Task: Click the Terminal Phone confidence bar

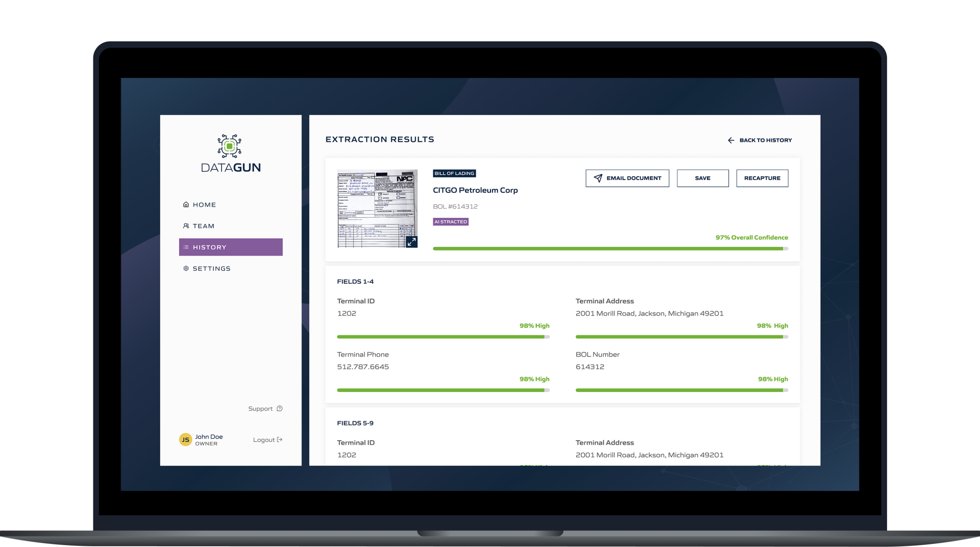Action: 443,390
